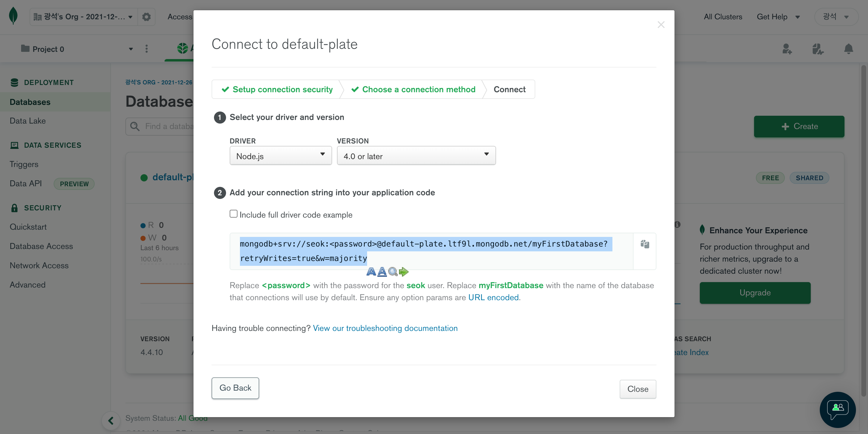This screenshot has width=868, height=434.
Task: Open Quickstart under Security
Action: (x=28, y=227)
